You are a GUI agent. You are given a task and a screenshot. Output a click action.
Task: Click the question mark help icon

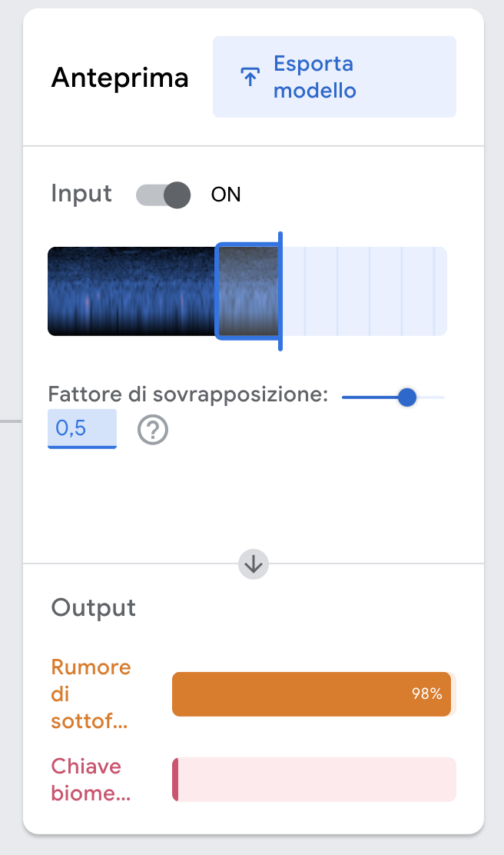pyautogui.click(x=153, y=431)
